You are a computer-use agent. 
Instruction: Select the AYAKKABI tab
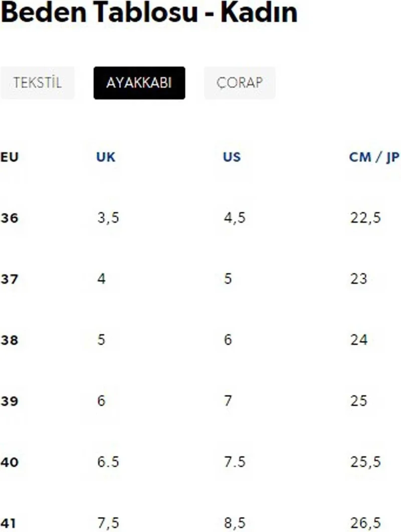139,83
